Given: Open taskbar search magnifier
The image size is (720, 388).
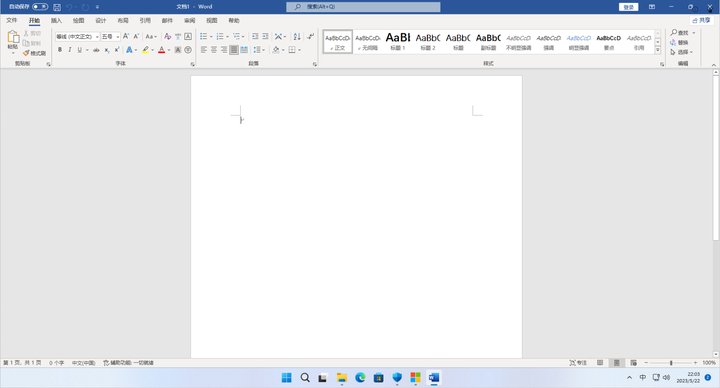Looking at the screenshot, I should (x=305, y=377).
